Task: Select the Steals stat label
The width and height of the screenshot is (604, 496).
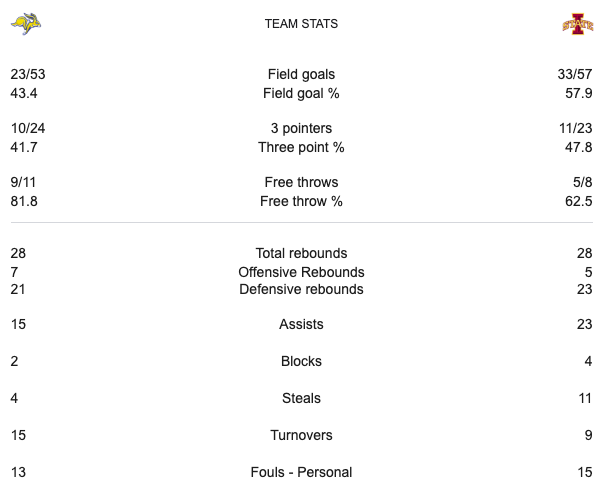Action: tap(301, 398)
